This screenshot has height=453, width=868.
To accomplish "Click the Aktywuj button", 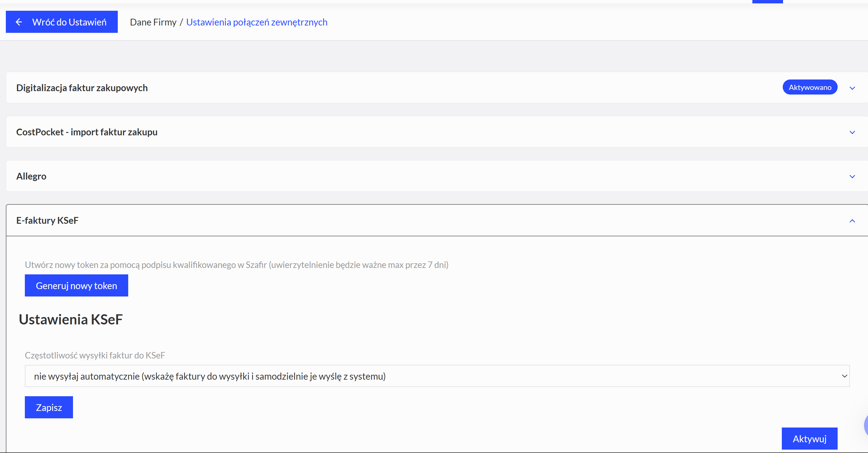I will pyautogui.click(x=809, y=439).
